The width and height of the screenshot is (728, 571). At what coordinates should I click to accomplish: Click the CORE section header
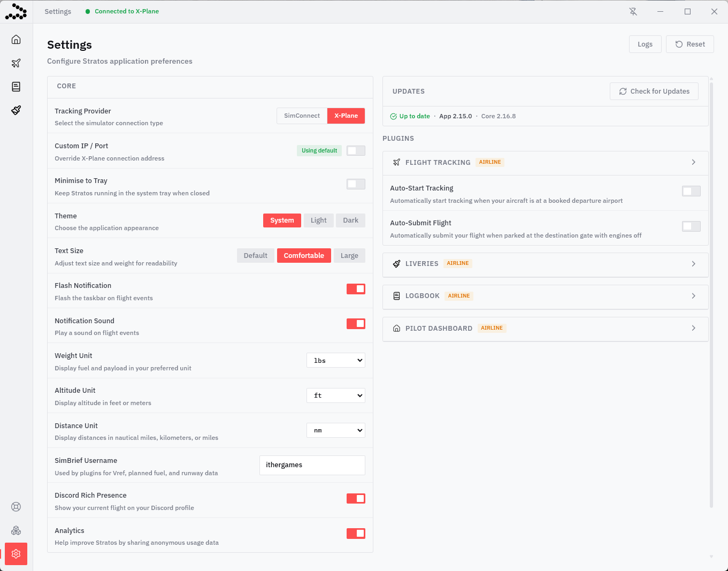pos(66,86)
